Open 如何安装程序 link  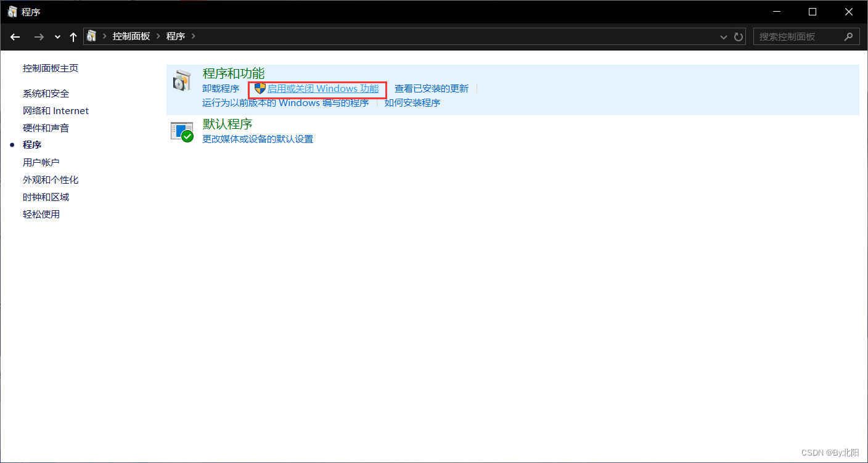tap(412, 103)
